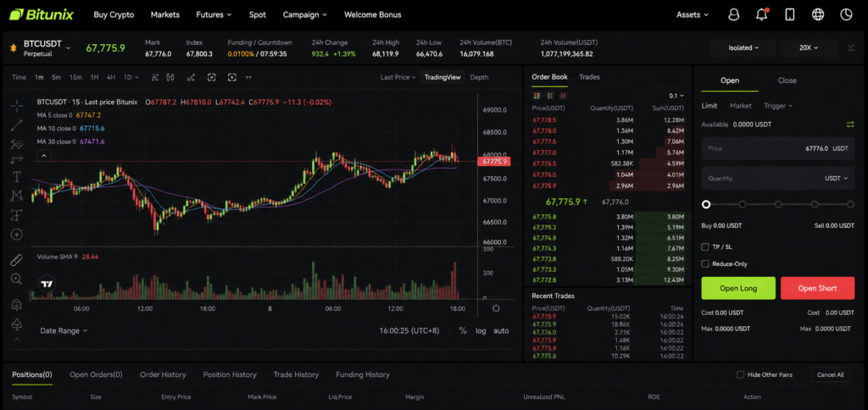Viewport: 868px width, 410px height.
Task: Open the Position History tab
Action: pos(230,374)
